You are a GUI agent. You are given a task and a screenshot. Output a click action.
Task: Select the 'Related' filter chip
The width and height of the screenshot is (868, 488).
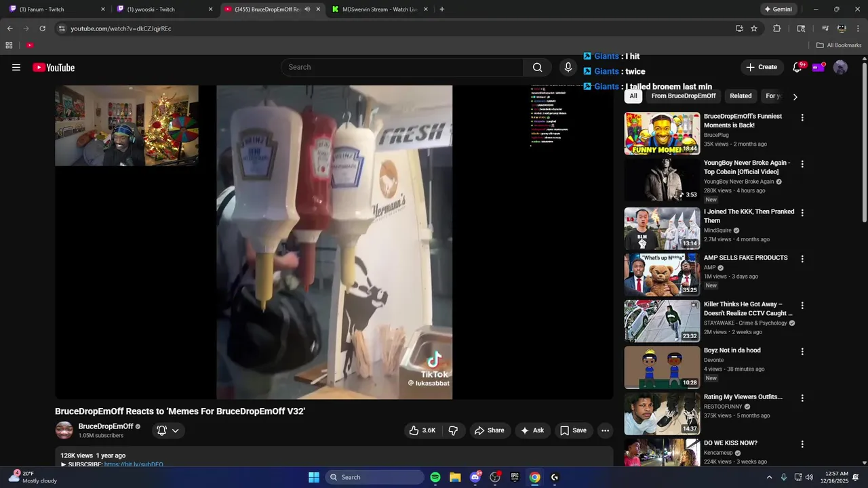(741, 96)
